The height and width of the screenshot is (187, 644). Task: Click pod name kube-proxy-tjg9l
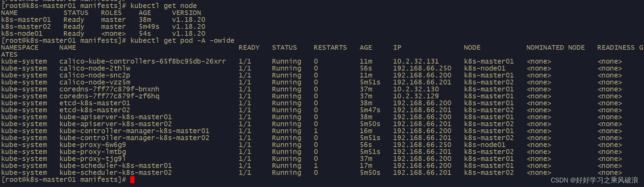[x=93, y=159]
